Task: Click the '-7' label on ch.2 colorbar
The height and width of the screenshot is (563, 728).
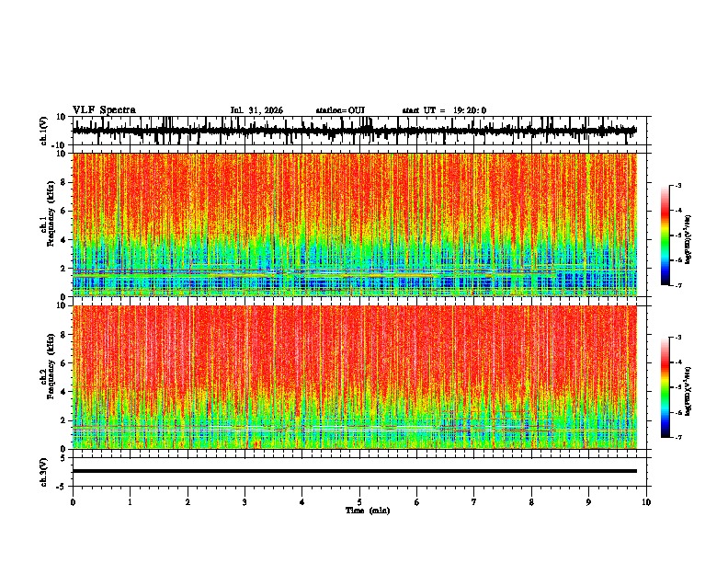Action: [x=677, y=438]
